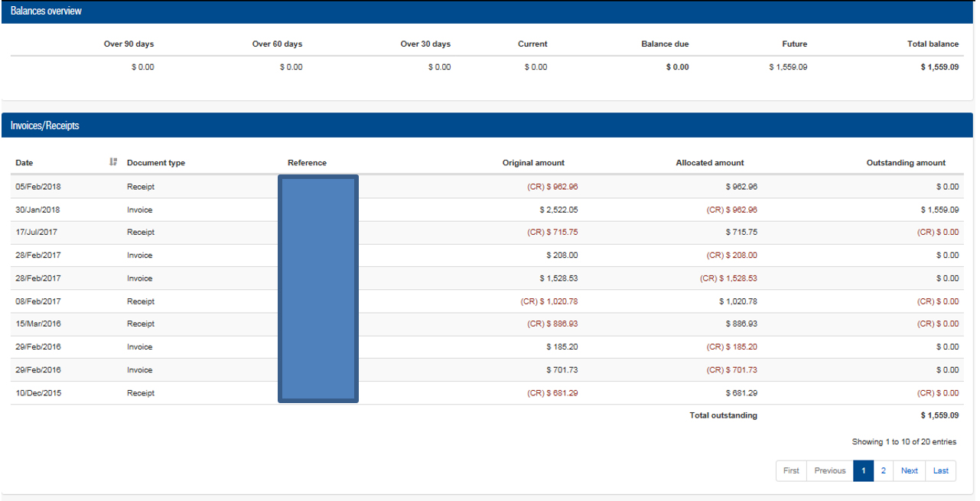Click the Date column sort icon
This screenshot has height=501, width=980.
113,162
